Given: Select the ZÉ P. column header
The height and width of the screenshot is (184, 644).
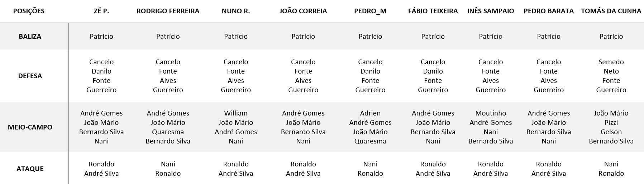Looking at the screenshot, I should pyautogui.click(x=101, y=11).
